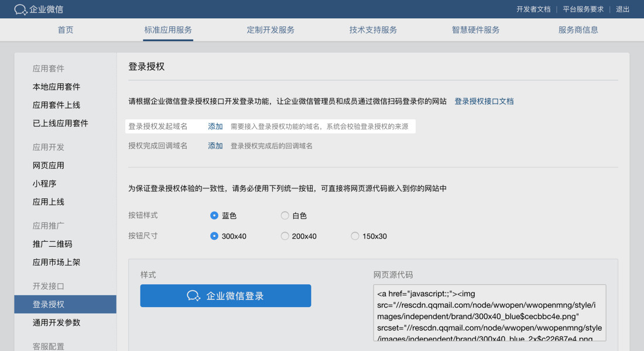Screen dimensions: 644x351
Task: Go to the 首页 tab
Action: coord(66,30)
